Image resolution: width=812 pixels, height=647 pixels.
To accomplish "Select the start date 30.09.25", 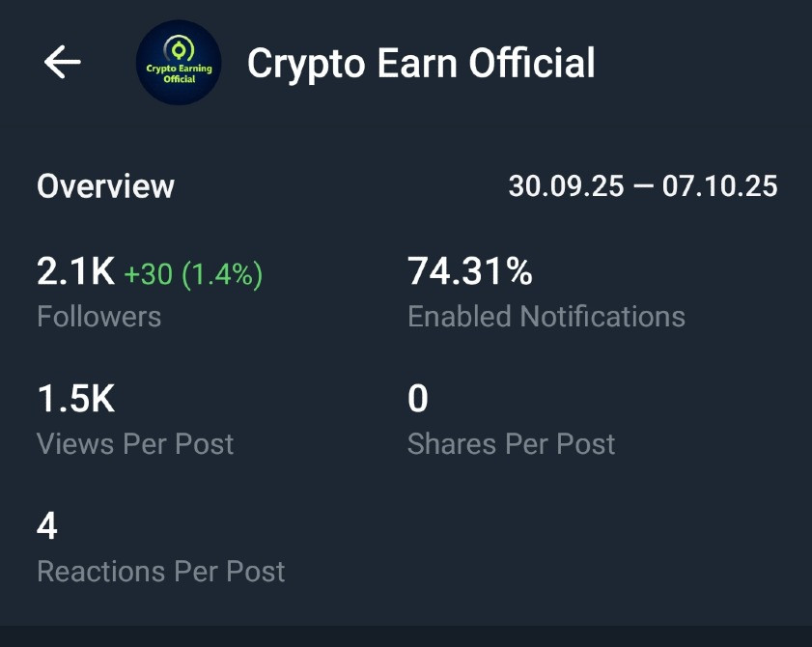I will (566, 186).
